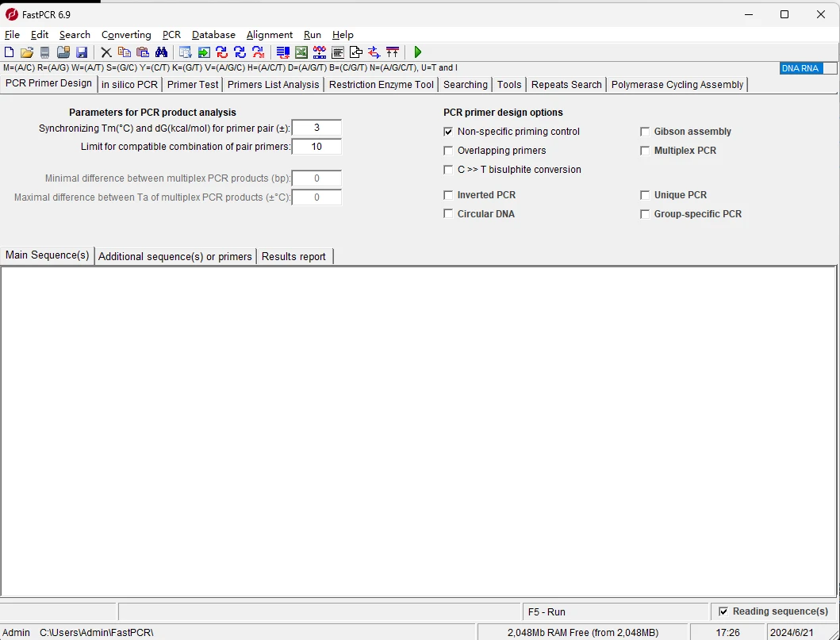Click the list window with down arrow icon

186,52
